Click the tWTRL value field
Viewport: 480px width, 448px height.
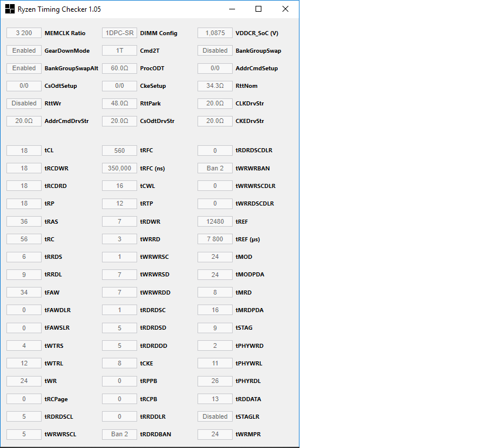coord(24,363)
